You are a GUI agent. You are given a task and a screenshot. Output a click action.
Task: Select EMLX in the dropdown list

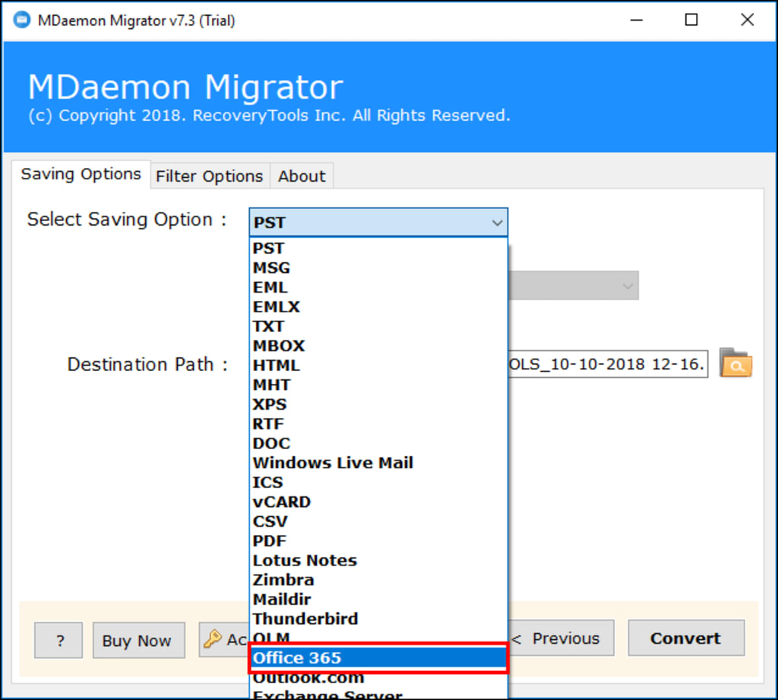378,306
